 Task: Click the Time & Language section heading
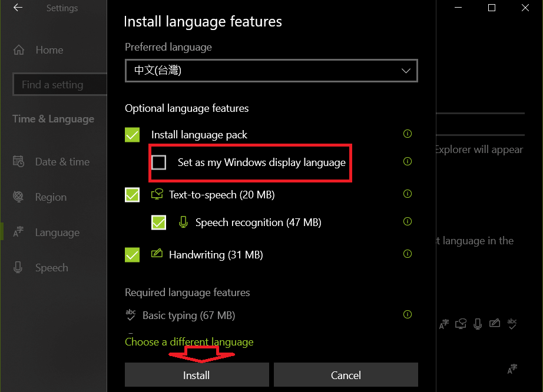click(53, 118)
